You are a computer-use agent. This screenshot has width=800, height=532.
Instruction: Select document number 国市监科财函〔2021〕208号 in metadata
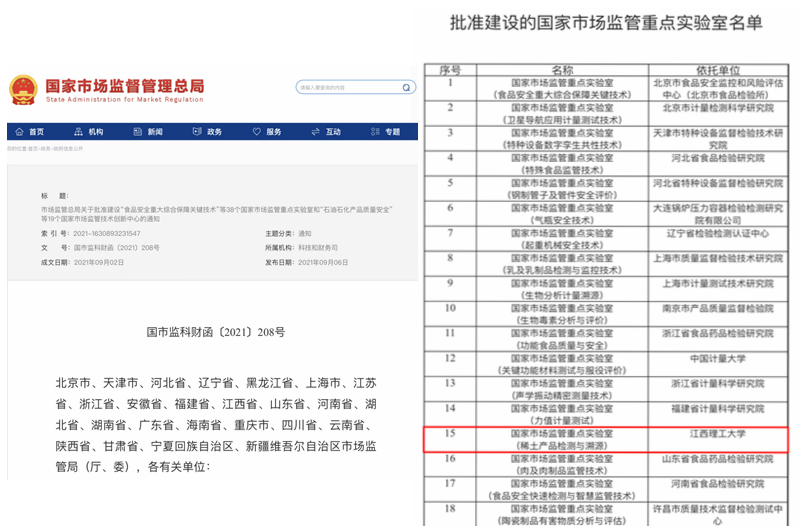(x=116, y=248)
